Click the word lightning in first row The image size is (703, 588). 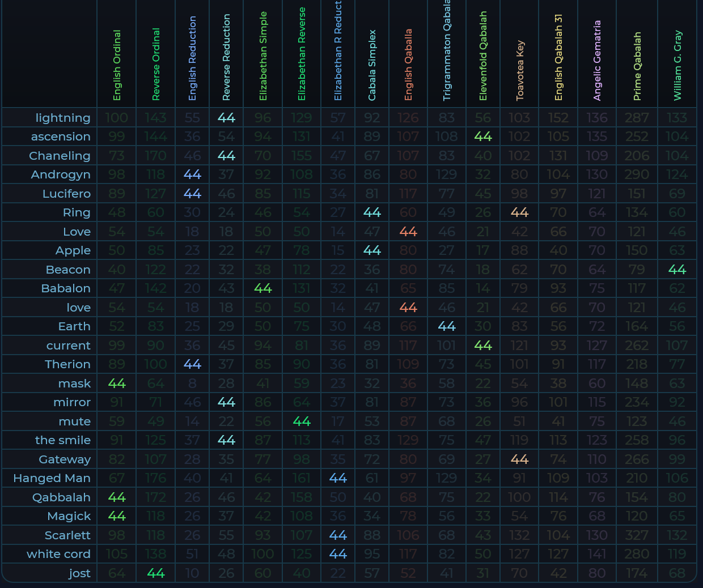(x=63, y=118)
